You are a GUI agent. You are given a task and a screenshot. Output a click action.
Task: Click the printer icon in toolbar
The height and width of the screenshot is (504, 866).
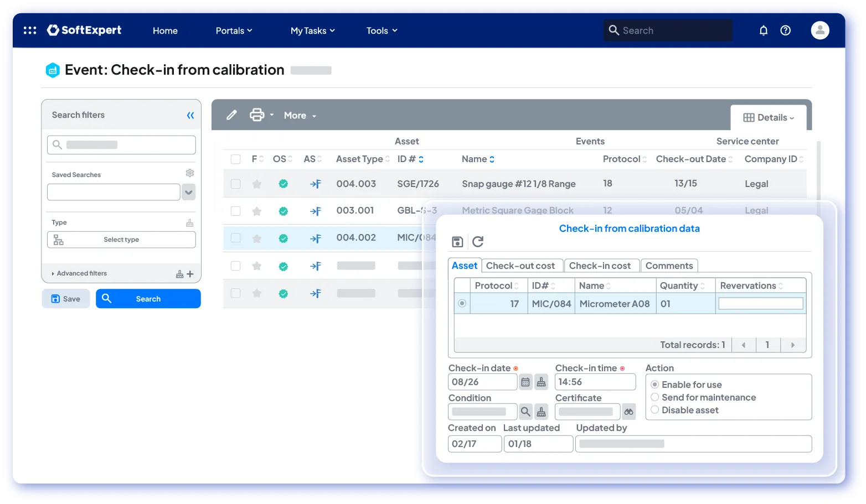coord(257,115)
